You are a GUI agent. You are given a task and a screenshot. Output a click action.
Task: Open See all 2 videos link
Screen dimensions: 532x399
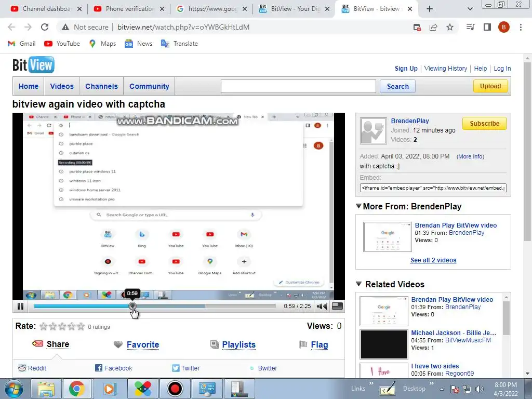[433, 260]
